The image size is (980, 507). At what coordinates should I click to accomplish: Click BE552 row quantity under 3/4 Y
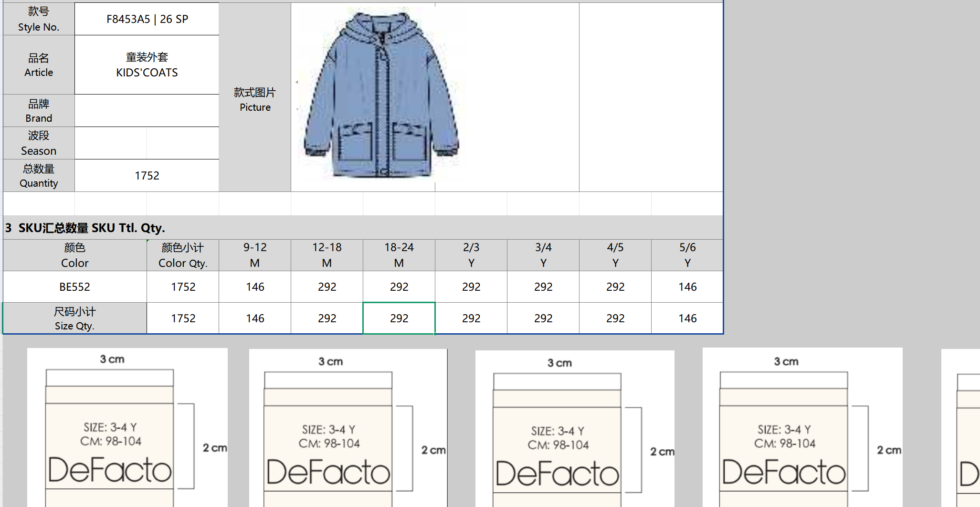tap(543, 287)
